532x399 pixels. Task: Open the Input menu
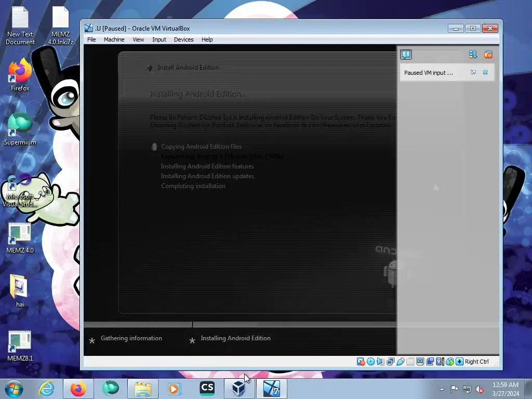coord(159,39)
